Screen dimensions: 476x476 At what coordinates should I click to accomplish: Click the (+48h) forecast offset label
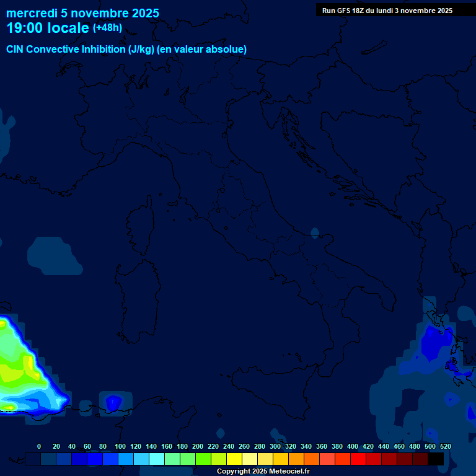coord(108,28)
